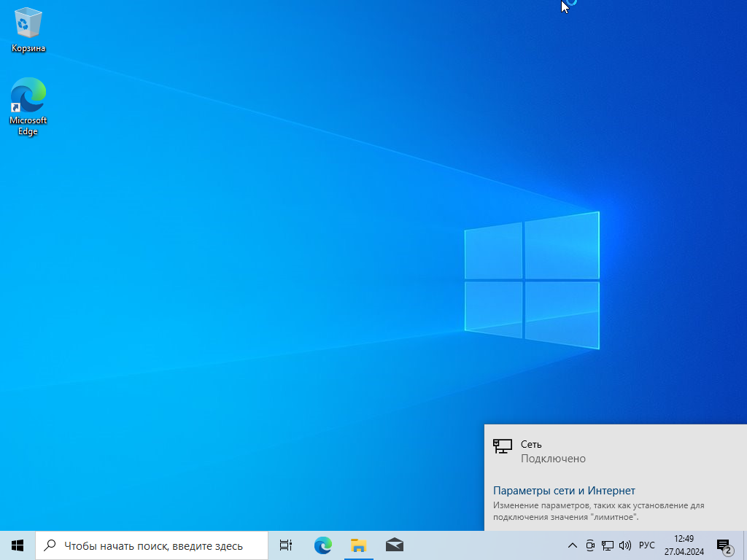Open the Корзина recycle bin icon

pos(28,29)
